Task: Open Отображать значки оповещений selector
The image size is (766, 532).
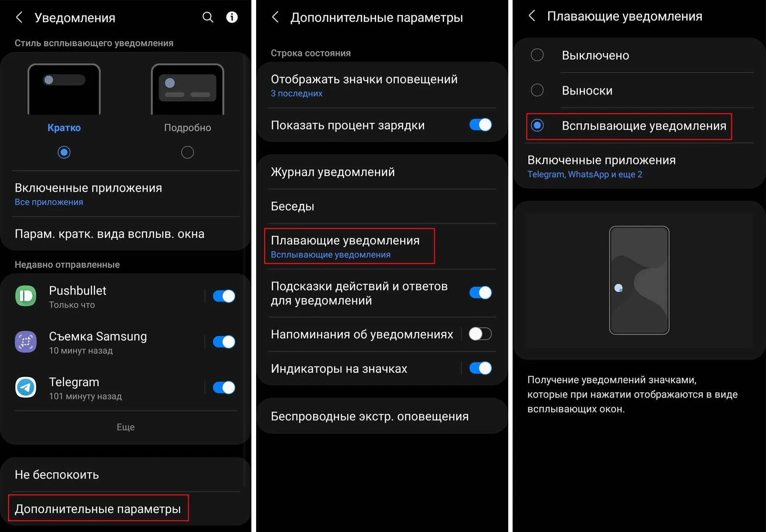Action: click(382, 85)
